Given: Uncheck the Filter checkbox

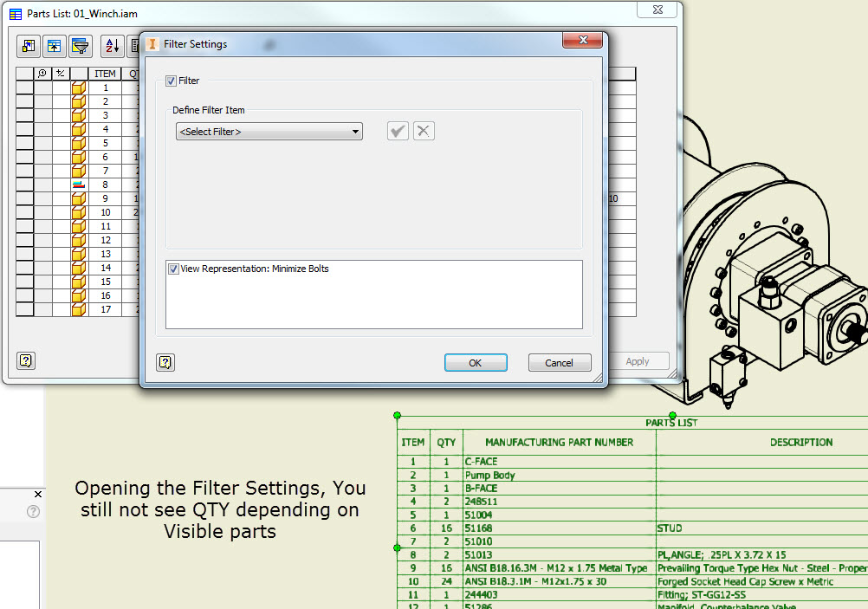Looking at the screenshot, I should (x=171, y=81).
